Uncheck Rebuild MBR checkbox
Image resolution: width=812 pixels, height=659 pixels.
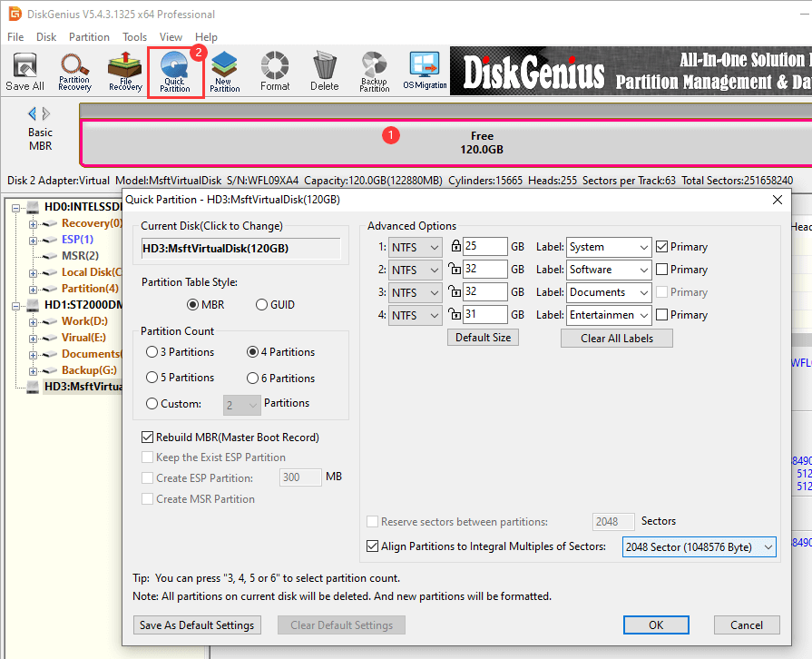point(149,438)
